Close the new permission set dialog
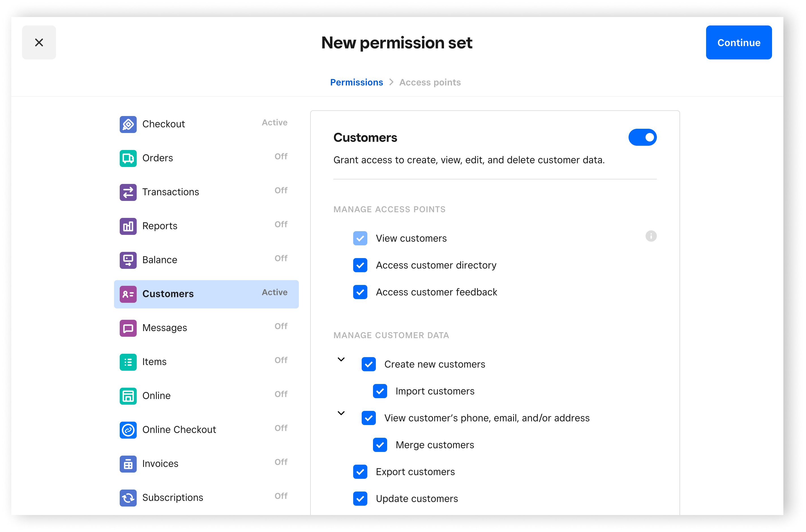Image resolution: width=806 pixels, height=532 pixels. (39, 42)
